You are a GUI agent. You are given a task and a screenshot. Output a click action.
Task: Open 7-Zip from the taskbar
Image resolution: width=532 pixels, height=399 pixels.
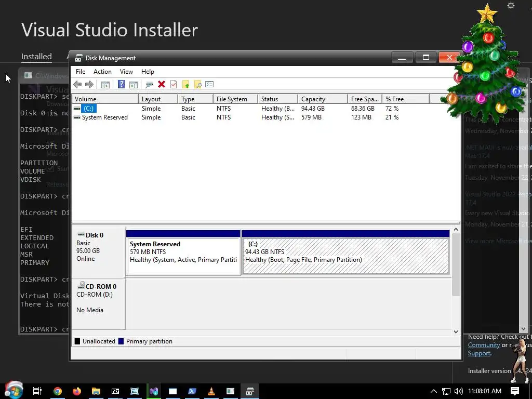pos(115,391)
